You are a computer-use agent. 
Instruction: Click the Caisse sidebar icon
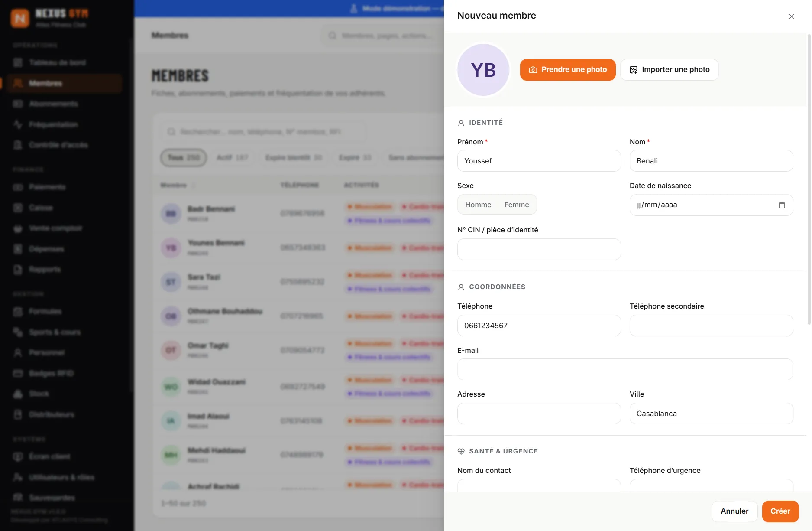(x=18, y=208)
